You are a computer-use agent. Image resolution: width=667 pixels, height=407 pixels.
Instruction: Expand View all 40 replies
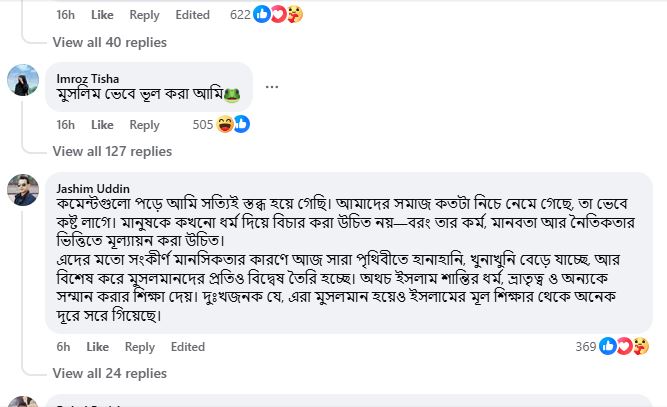pyautogui.click(x=109, y=42)
